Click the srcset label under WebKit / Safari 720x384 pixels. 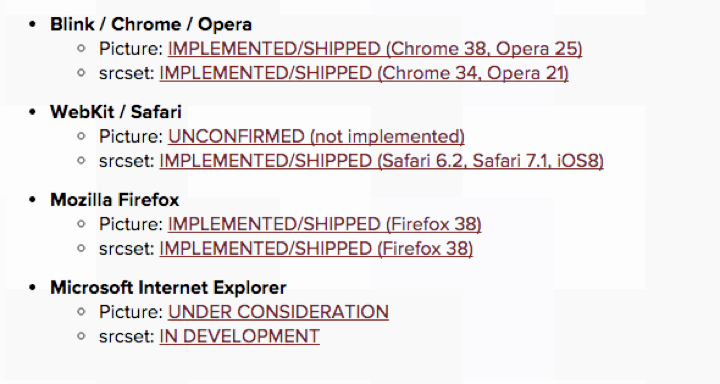click(127, 161)
